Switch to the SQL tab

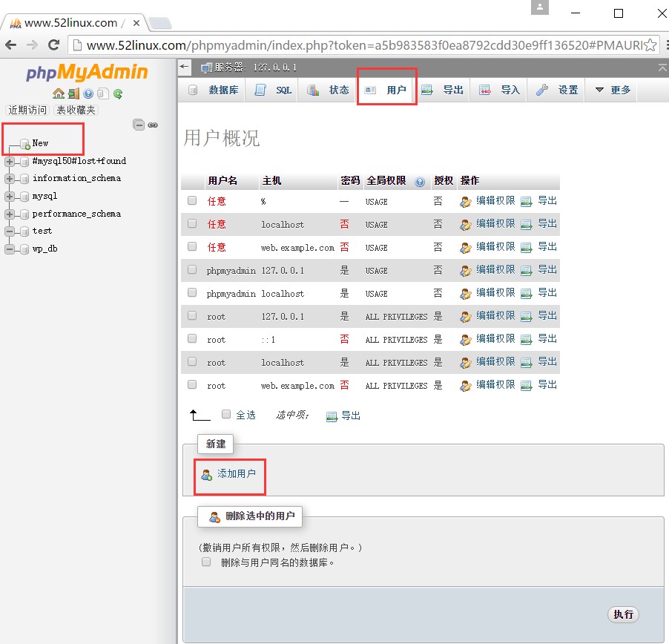[273, 90]
